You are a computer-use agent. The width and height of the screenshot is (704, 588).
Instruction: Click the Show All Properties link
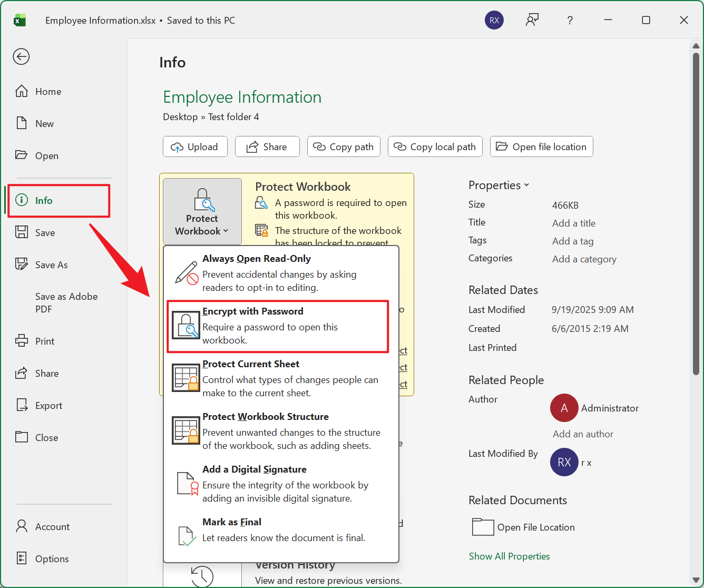click(509, 556)
